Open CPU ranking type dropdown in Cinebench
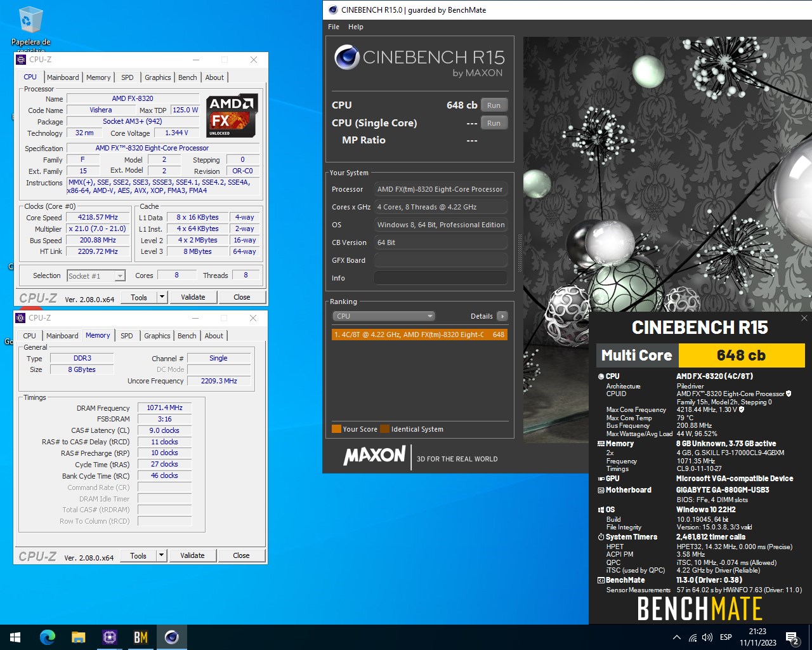Screen dimensions: 812x650 point(384,316)
